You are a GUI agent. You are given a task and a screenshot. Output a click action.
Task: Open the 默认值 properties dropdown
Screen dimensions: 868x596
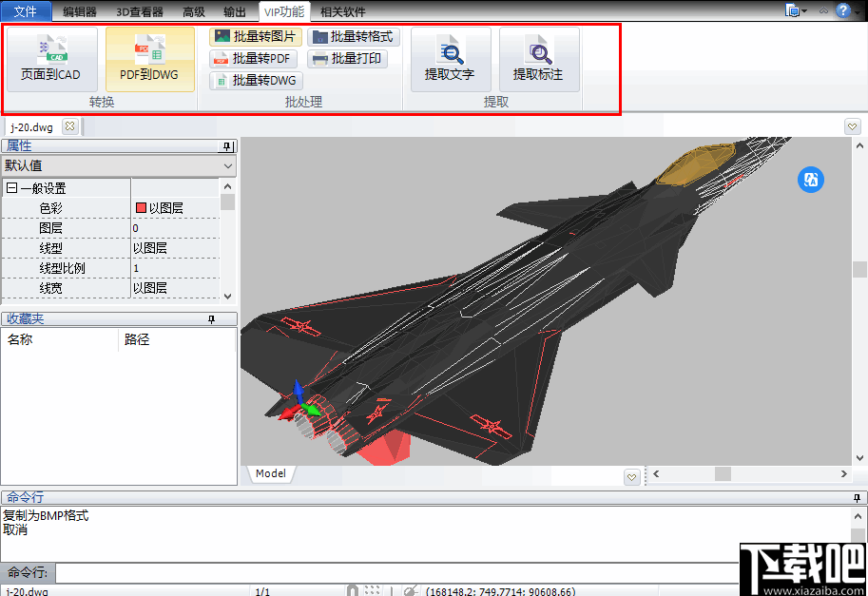226,166
